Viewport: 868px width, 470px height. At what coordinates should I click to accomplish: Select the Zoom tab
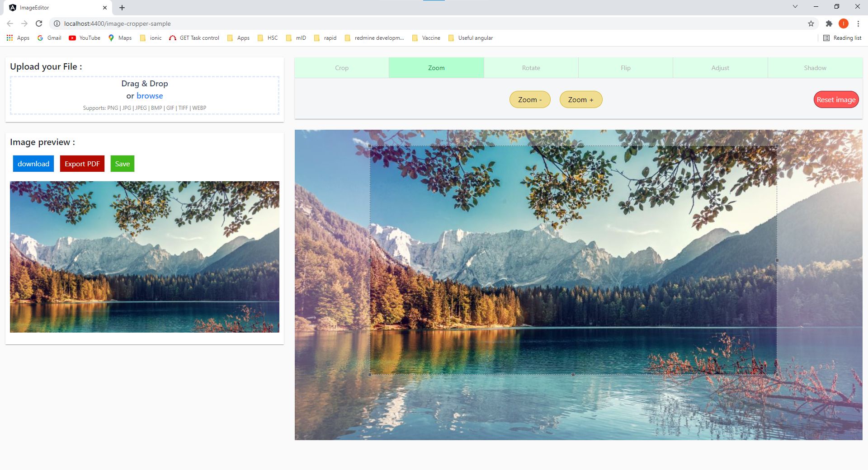click(x=436, y=68)
